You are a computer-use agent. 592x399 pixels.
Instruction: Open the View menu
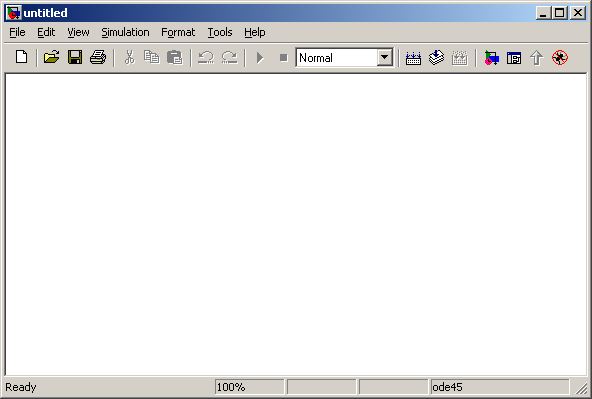click(79, 32)
